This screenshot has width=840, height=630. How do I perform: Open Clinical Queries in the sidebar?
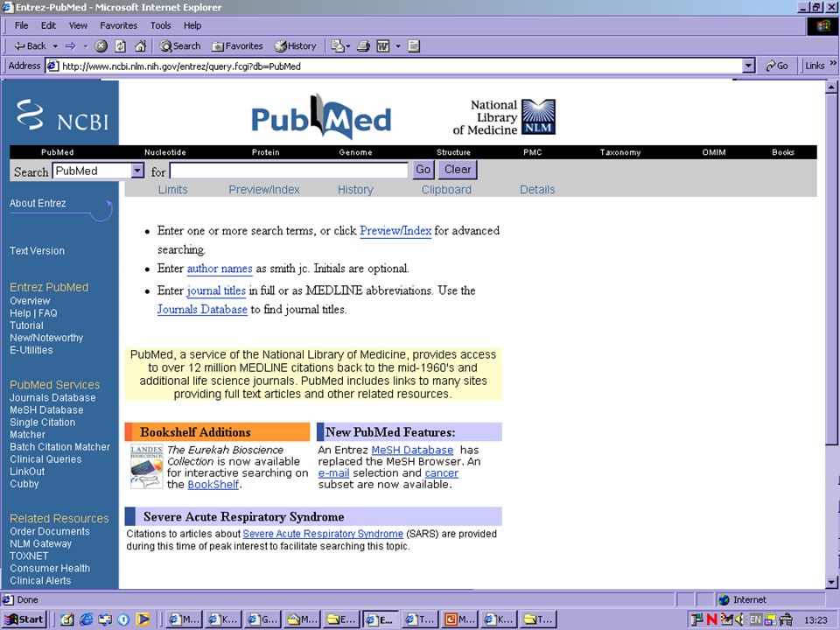pos(45,459)
